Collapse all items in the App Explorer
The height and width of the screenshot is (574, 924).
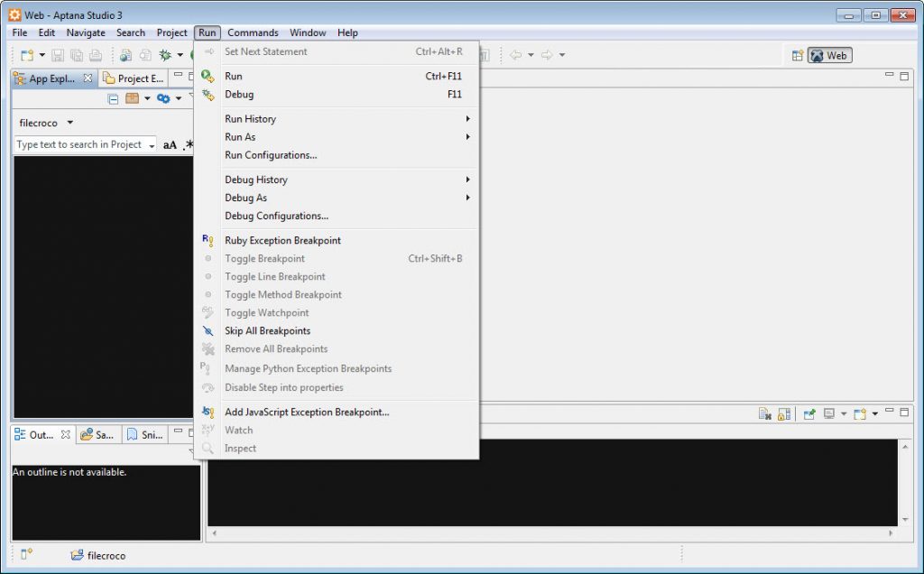click(x=113, y=99)
